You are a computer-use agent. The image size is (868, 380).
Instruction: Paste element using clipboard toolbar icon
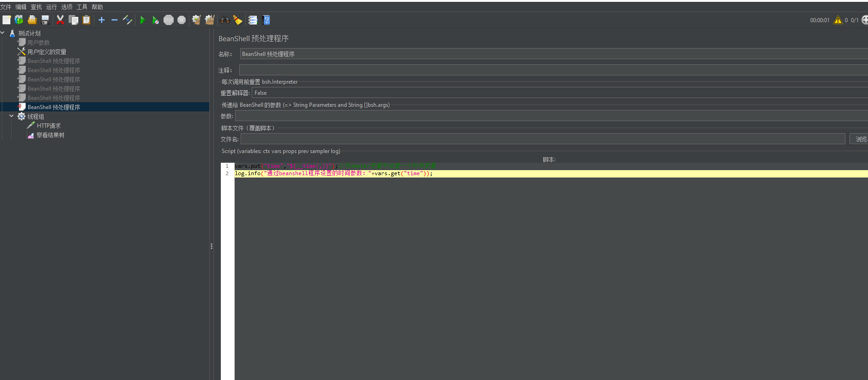click(86, 20)
